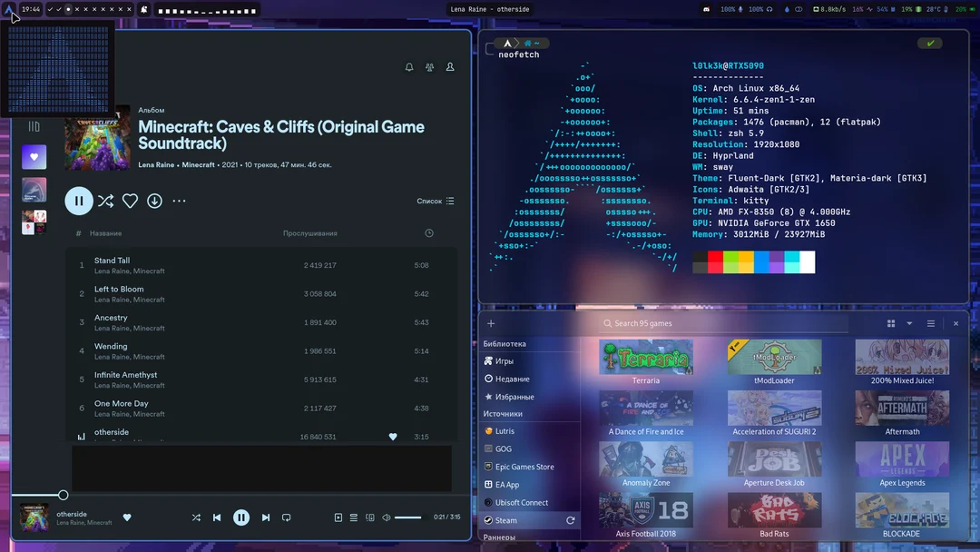Select the track "One More Day"
This screenshot has height=552, width=980.
261,409
